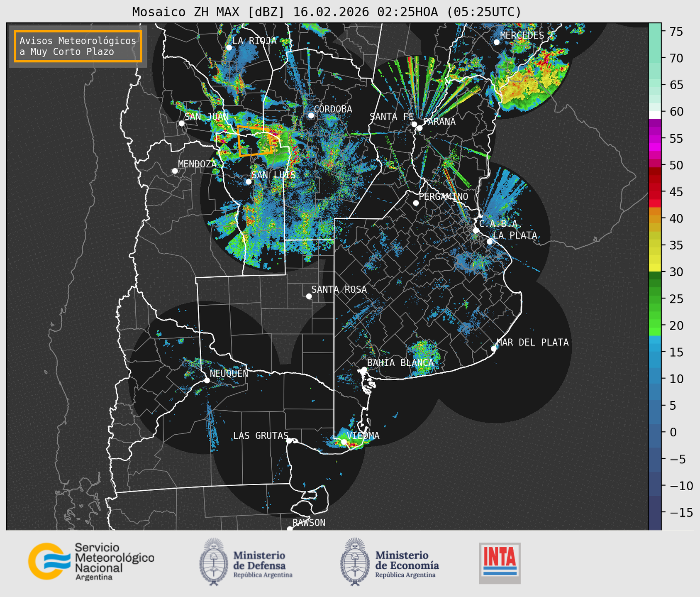Viewport: 700px width, 597px height.
Task: Click the 15 tick label on the color scale
Action: [677, 352]
